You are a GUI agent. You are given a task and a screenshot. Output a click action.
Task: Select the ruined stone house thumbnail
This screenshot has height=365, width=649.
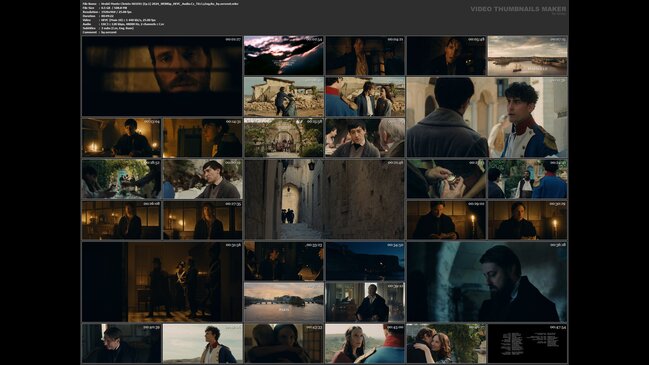[x=284, y=96]
